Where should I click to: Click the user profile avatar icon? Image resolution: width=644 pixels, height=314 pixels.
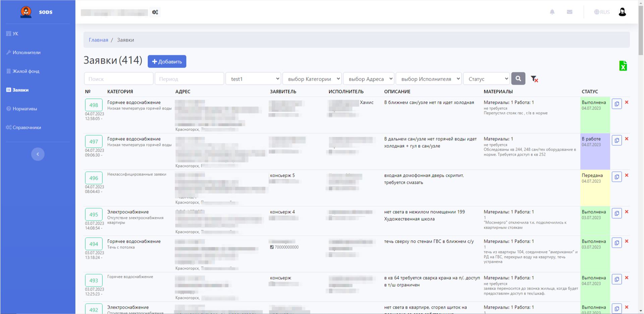[x=622, y=12]
